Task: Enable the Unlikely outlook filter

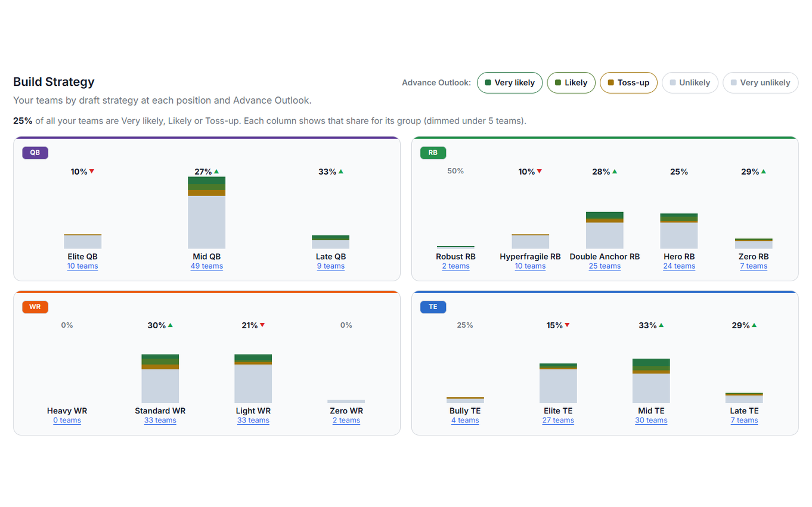Action: point(690,83)
